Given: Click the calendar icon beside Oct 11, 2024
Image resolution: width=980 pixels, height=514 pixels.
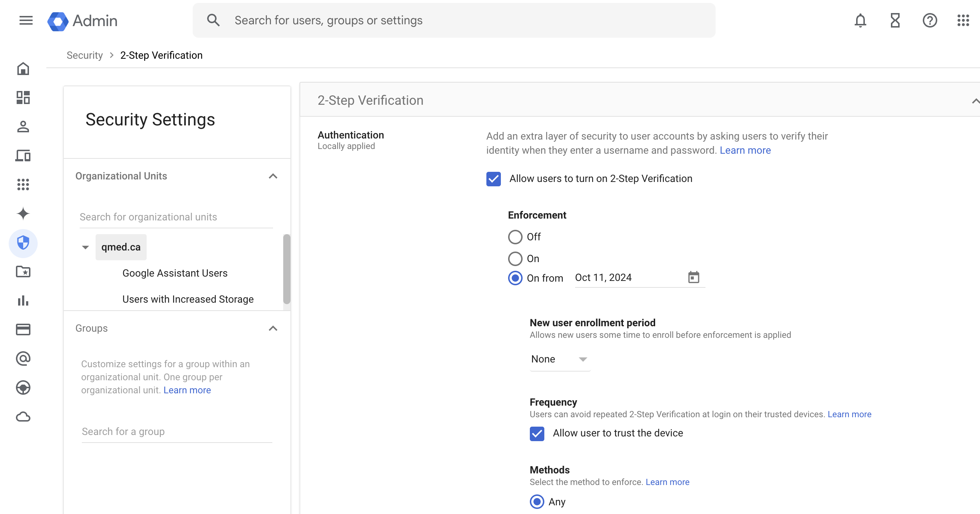Looking at the screenshot, I should 694,277.
